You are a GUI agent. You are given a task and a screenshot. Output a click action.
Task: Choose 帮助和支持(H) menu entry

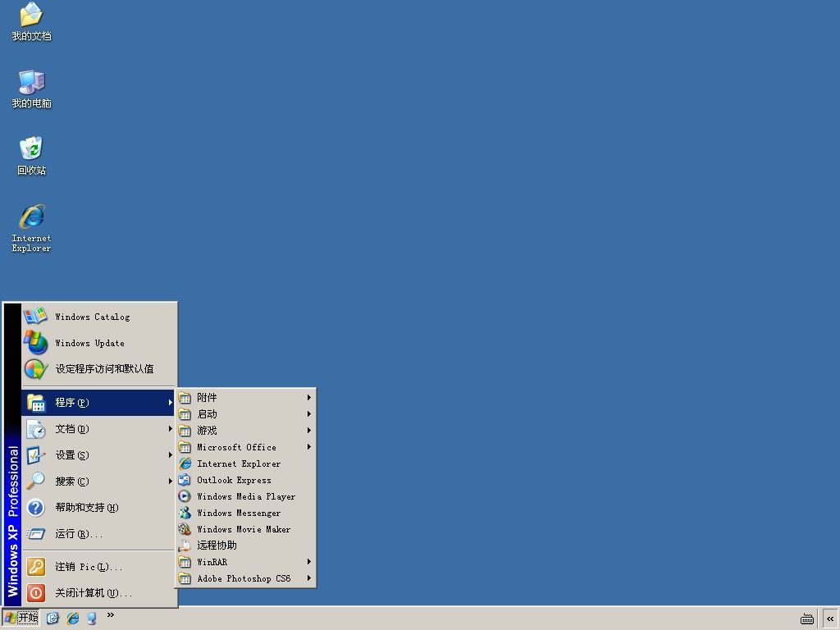click(98, 507)
